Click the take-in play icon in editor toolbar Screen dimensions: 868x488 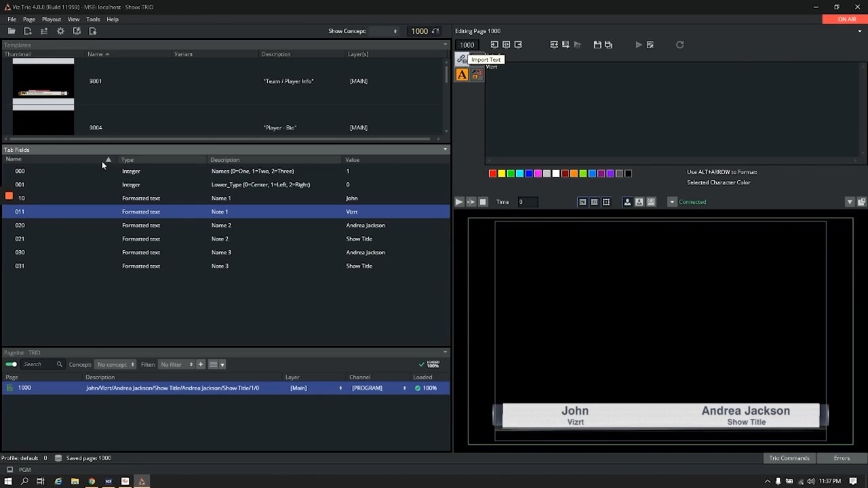(639, 45)
